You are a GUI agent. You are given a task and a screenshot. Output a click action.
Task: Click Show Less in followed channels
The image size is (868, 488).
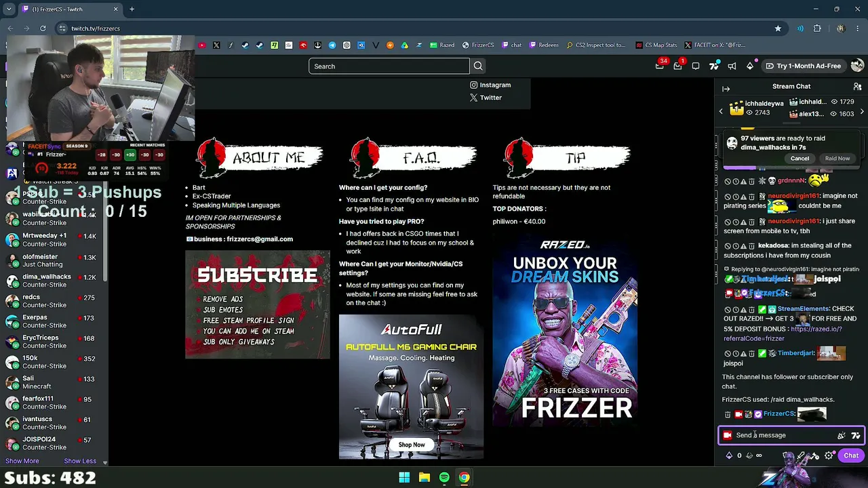80,461
